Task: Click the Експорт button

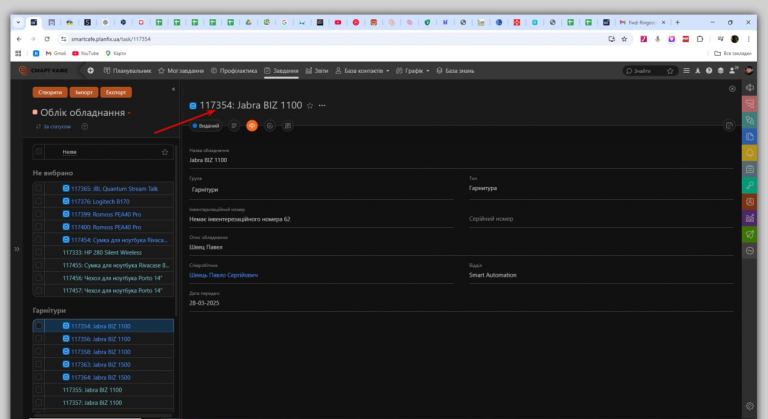Action: [x=116, y=92]
